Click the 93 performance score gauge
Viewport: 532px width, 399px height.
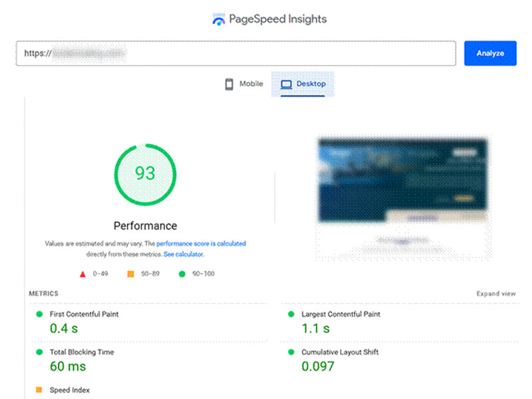point(145,174)
